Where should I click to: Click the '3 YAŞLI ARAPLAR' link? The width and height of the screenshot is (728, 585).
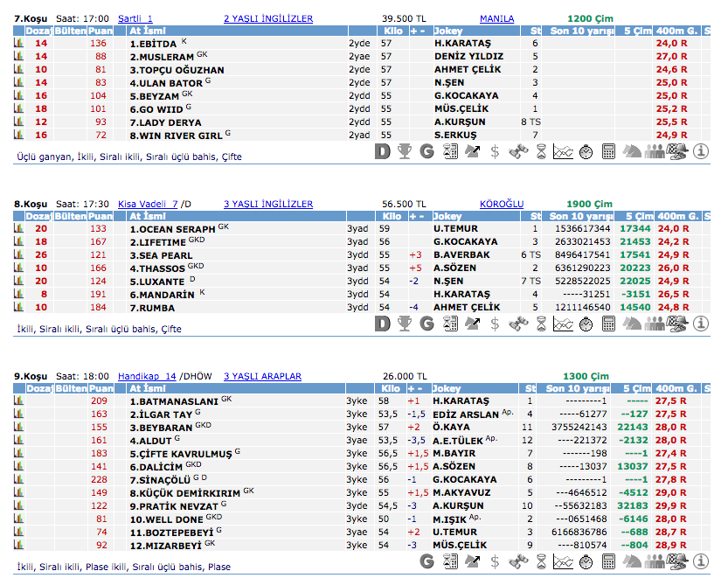262,376
